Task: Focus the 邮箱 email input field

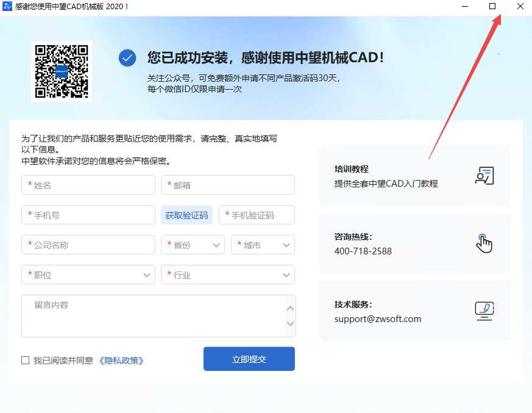Action: tap(227, 185)
